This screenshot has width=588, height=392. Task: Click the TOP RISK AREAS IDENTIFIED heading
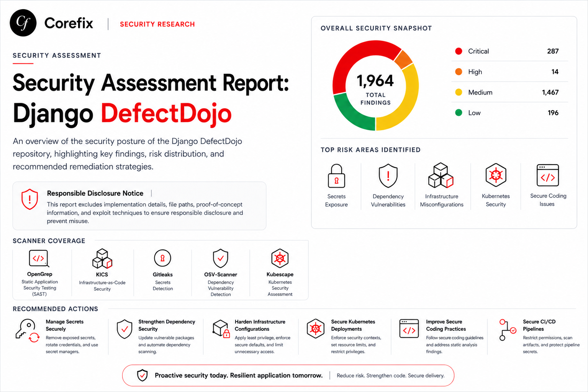370,150
